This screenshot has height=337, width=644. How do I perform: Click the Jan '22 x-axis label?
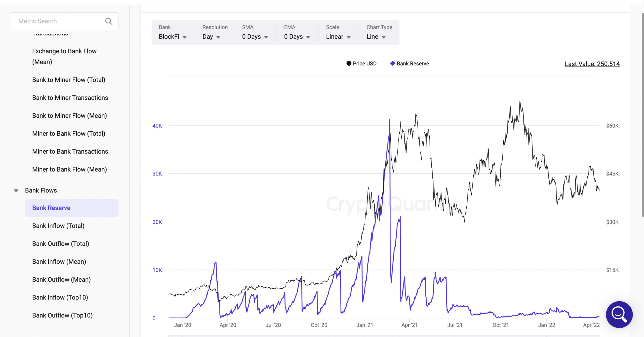[546, 325]
